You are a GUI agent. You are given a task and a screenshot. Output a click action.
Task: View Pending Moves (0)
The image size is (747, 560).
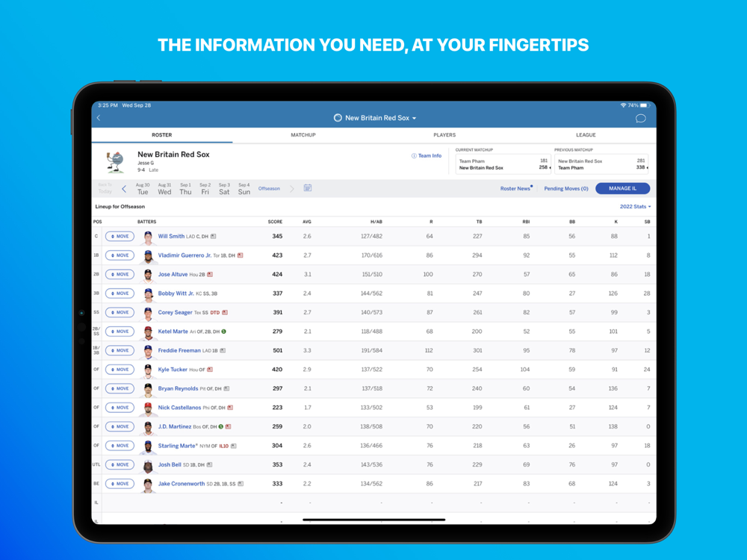pyautogui.click(x=566, y=189)
